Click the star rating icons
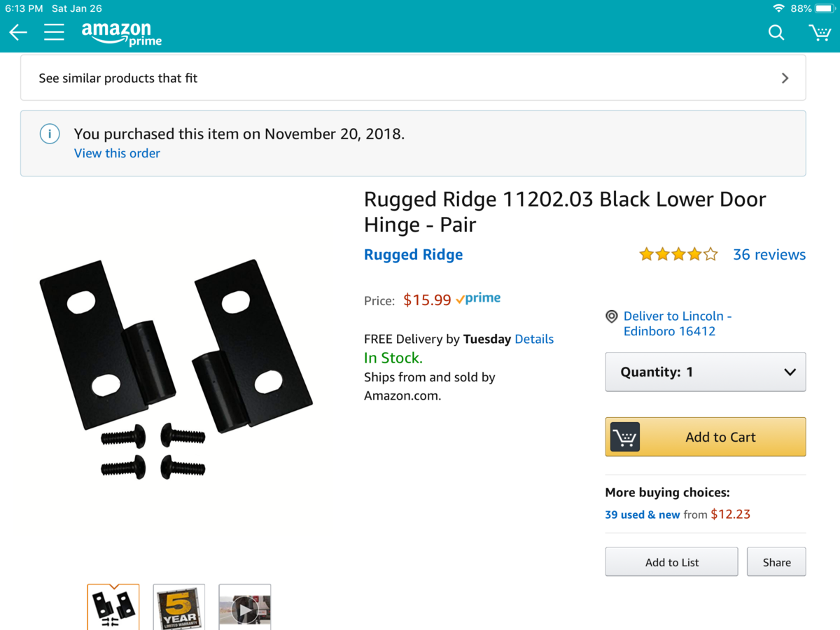Image resolution: width=840 pixels, height=630 pixels. (678, 255)
